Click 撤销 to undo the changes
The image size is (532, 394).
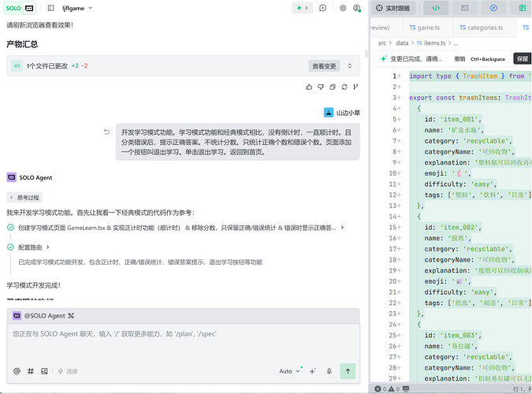click(x=459, y=59)
